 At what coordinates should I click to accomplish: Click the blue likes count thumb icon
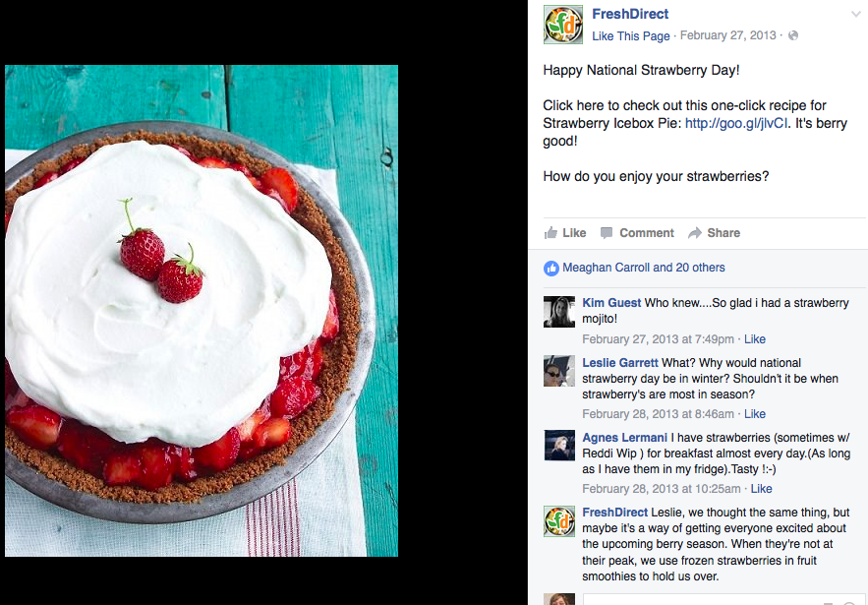(x=551, y=269)
